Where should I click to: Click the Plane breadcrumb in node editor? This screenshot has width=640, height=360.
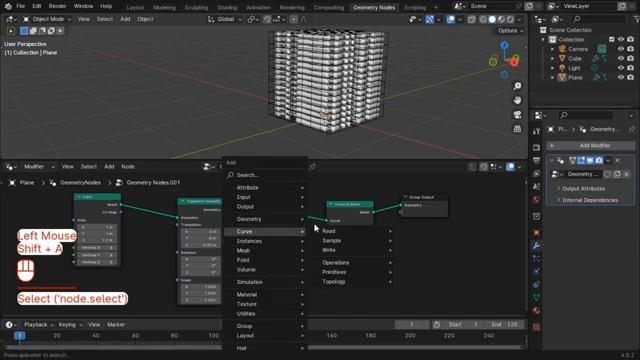(27, 183)
